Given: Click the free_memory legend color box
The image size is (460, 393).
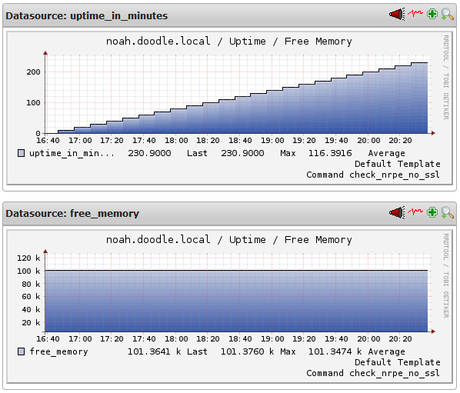Looking at the screenshot, I should pyautogui.click(x=21, y=351).
